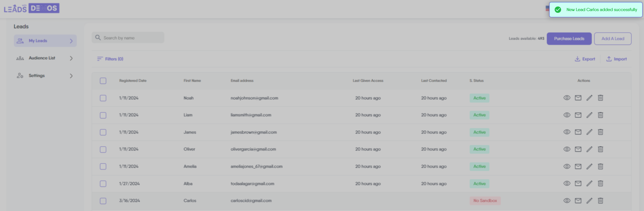Viewport: 644px width, 211px height.
Task: Expand the Audience List sidebar chevron
Action: (71, 58)
